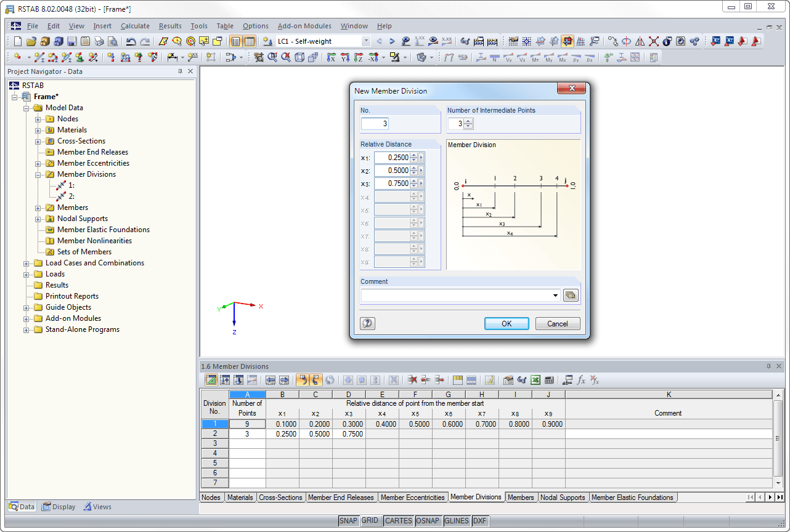Select the Vy result display icon
The width and height of the screenshot is (790, 532).
(507, 57)
